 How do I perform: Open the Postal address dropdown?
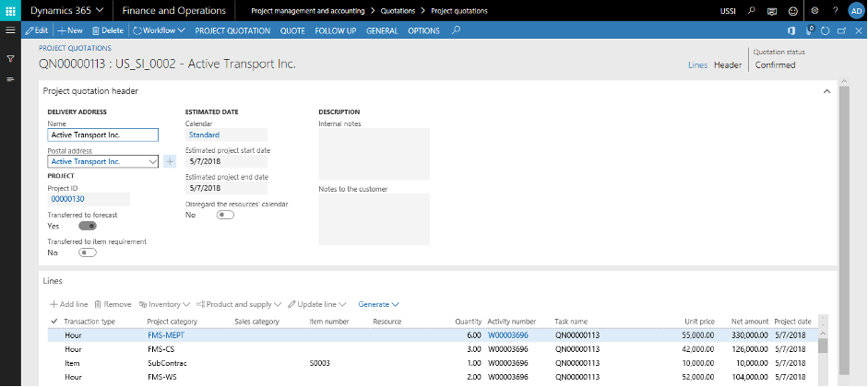point(153,161)
